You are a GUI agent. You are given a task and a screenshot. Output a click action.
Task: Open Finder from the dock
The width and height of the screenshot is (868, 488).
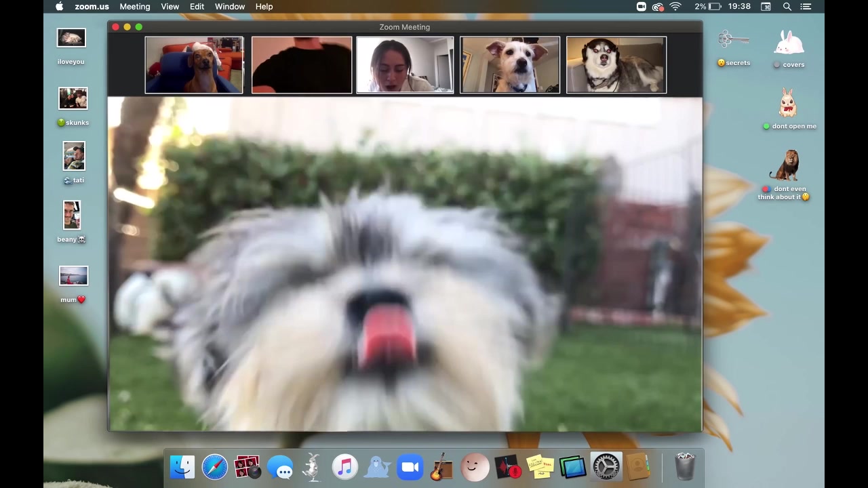(182, 467)
